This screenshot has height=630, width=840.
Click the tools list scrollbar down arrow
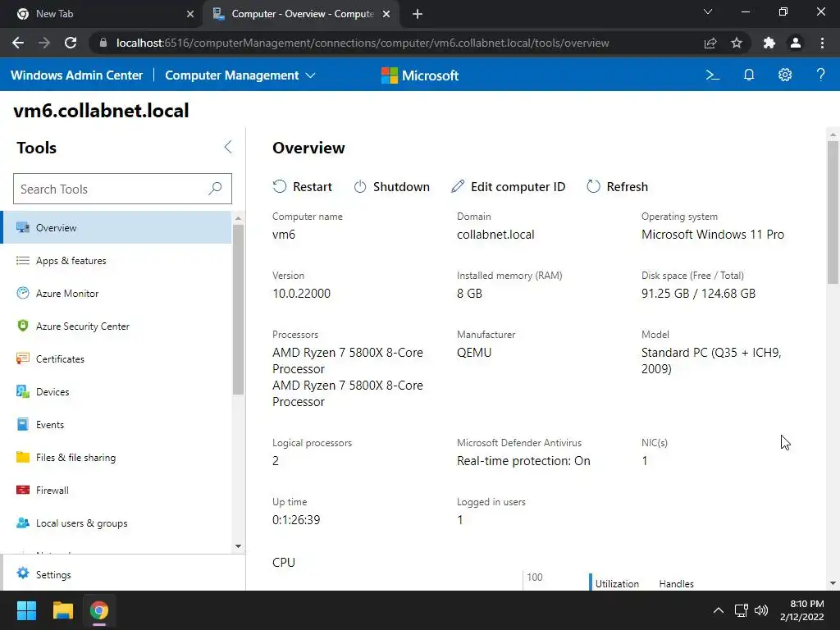coord(239,546)
